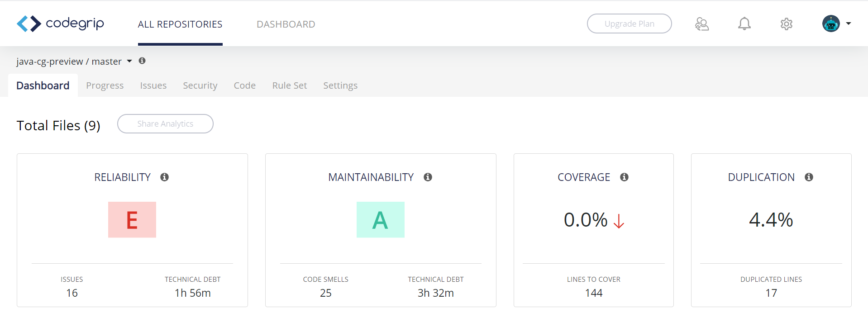Click the Codegrip logo
Viewport: 868px width, 313px height.
click(x=60, y=24)
